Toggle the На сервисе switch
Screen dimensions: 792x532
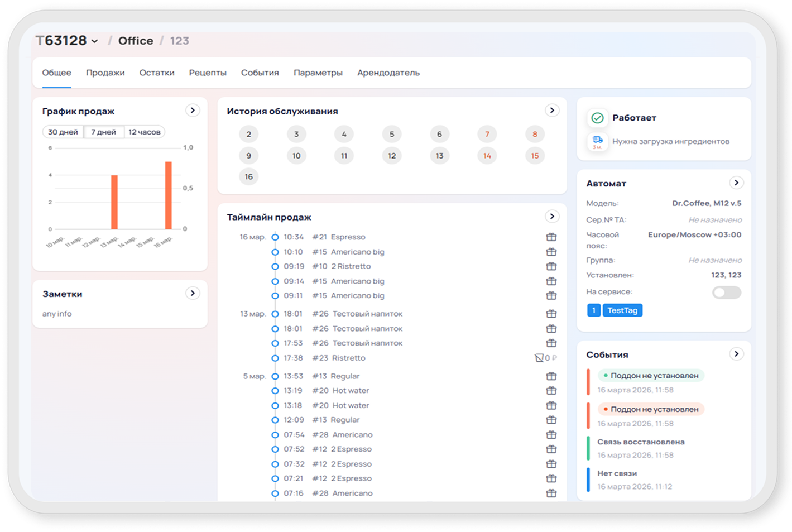(726, 293)
